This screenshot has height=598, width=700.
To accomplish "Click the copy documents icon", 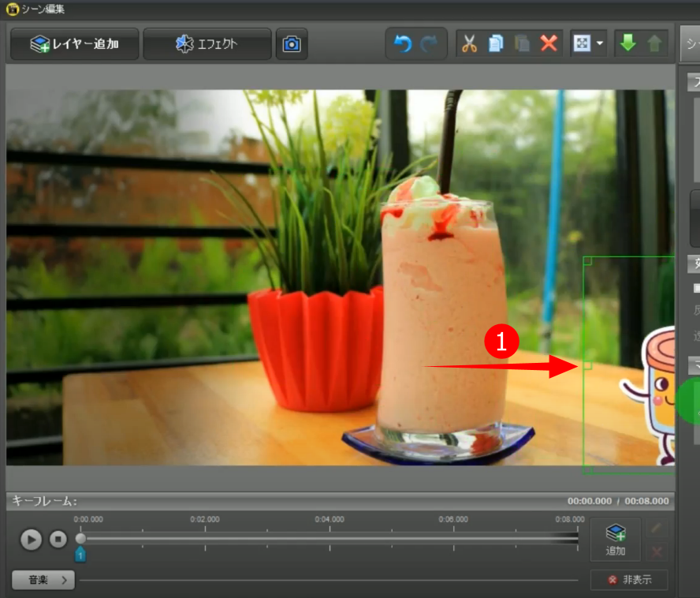I will 496,44.
